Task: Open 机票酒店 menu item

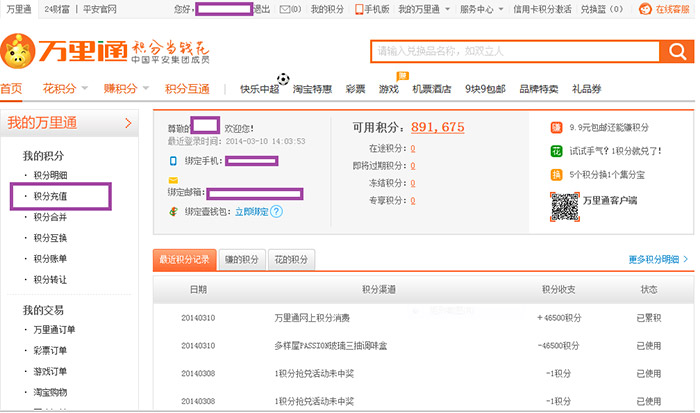Action: click(431, 89)
